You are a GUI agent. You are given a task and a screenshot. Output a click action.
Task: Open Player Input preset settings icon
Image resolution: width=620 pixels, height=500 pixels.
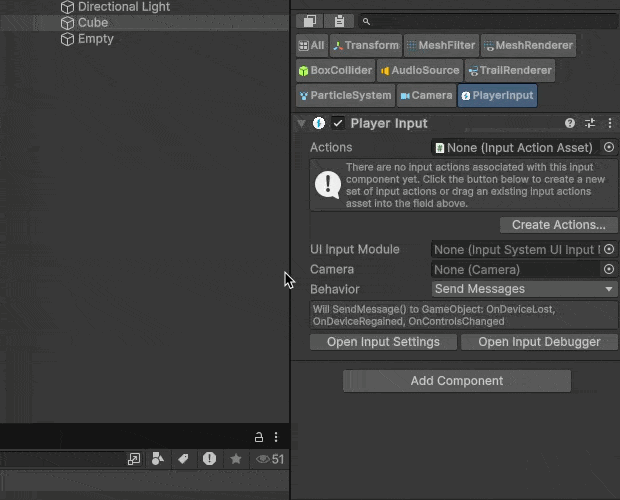[x=590, y=123]
